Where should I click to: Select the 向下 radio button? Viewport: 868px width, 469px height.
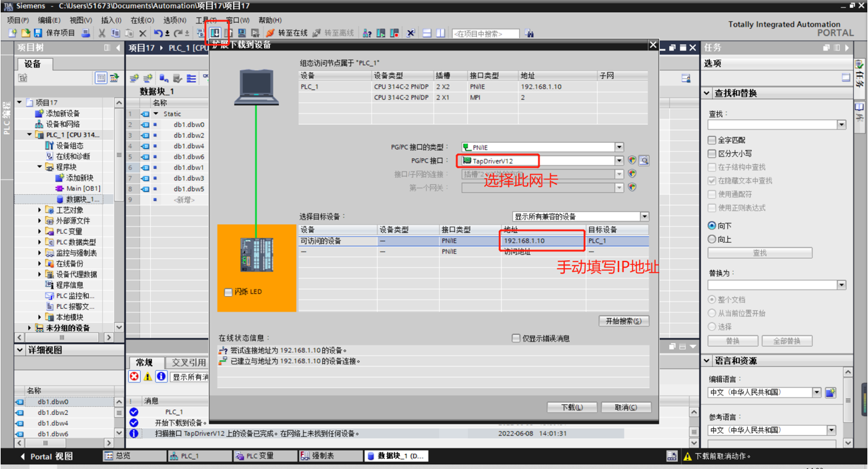712,226
